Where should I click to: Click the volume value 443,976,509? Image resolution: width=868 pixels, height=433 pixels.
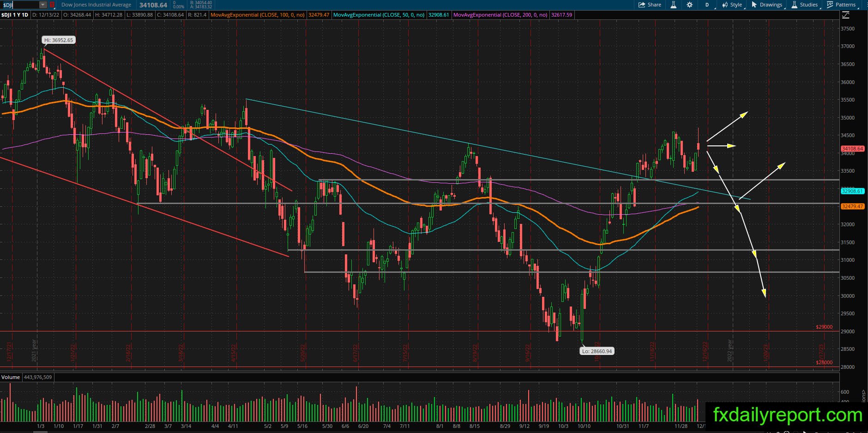[x=37, y=377]
